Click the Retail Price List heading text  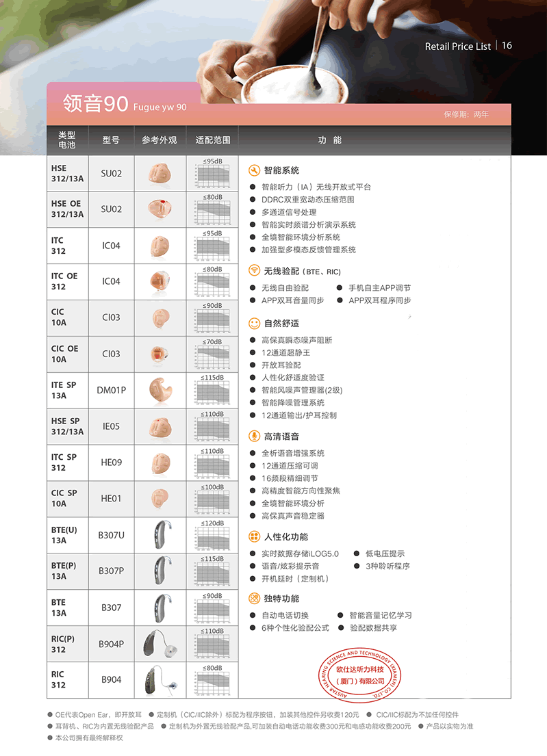click(457, 47)
